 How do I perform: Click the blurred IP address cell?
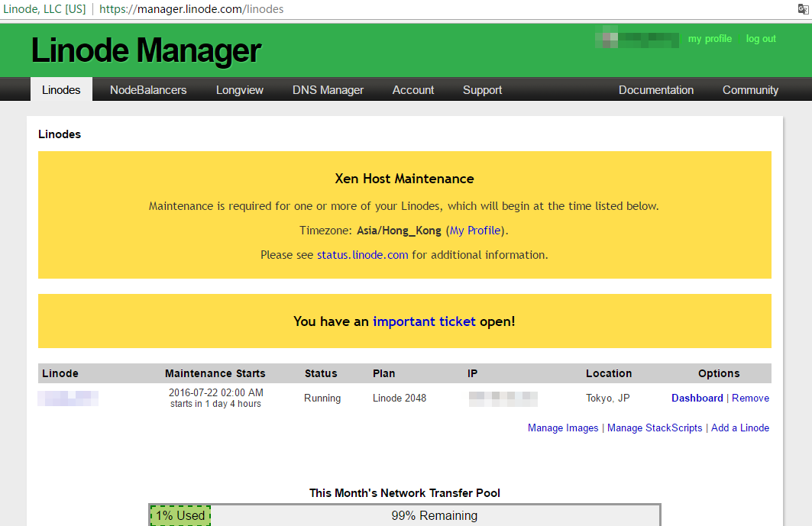503,399
